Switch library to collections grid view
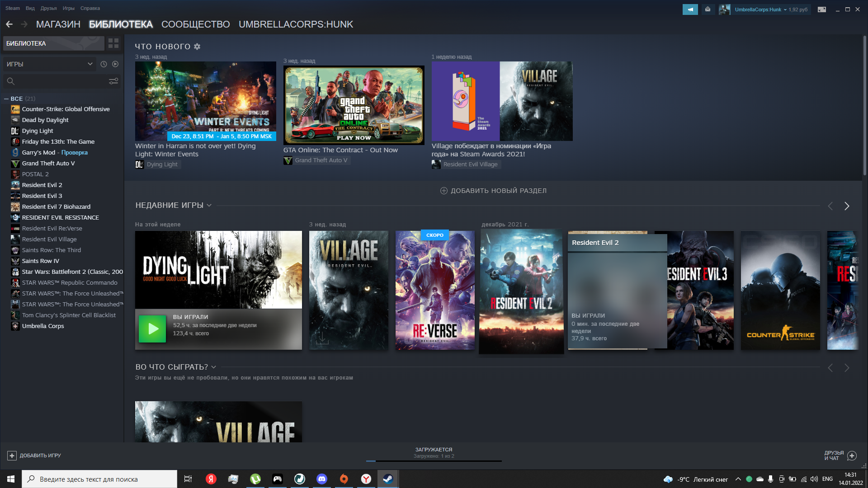 coord(113,43)
